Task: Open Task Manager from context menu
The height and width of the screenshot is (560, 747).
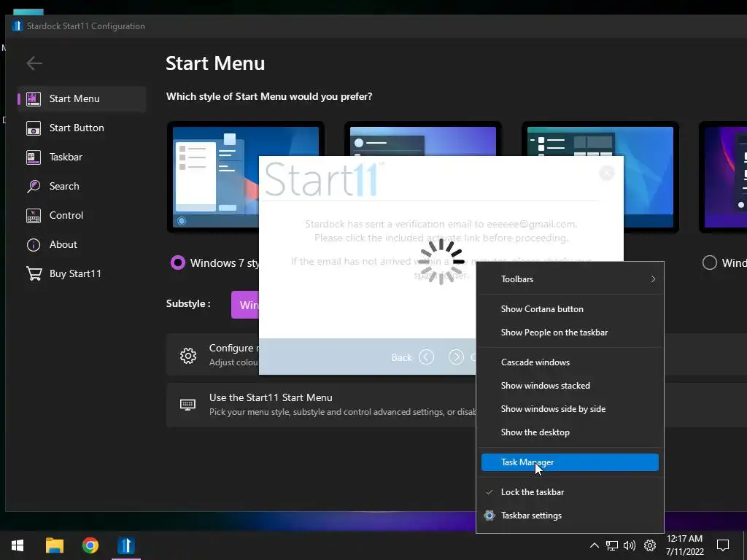Action: click(x=570, y=462)
